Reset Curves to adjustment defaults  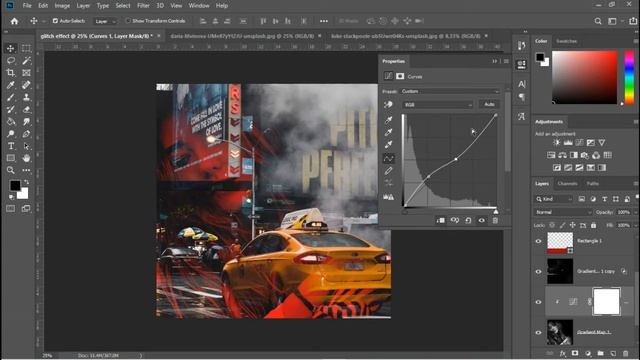coord(468,220)
